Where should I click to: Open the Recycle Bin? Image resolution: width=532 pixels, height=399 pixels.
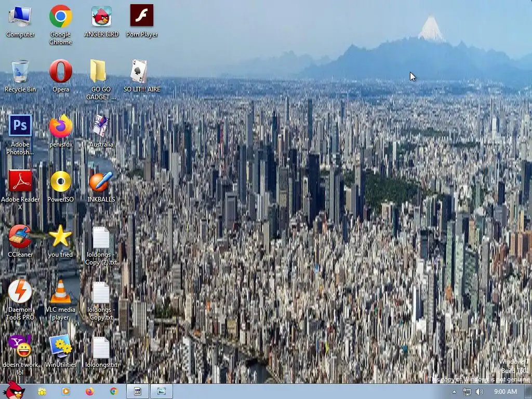tap(20, 76)
